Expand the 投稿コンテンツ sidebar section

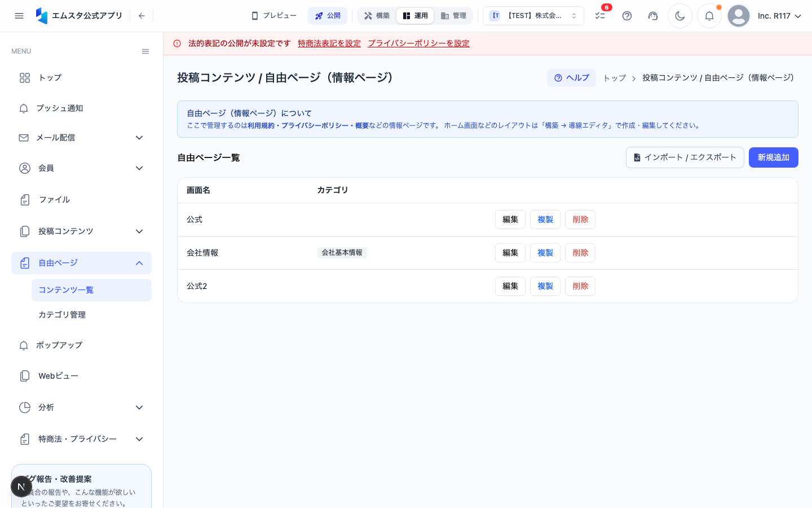[81, 231]
